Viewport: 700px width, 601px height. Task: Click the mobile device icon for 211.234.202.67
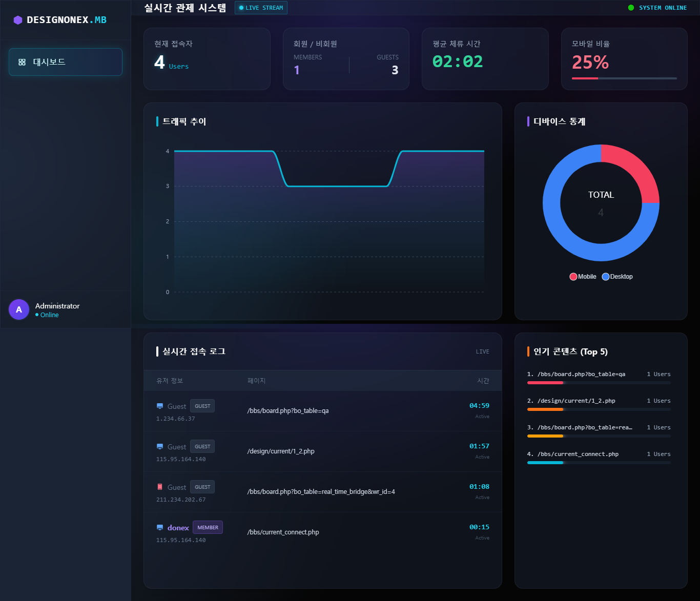pyautogui.click(x=160, y=487)
